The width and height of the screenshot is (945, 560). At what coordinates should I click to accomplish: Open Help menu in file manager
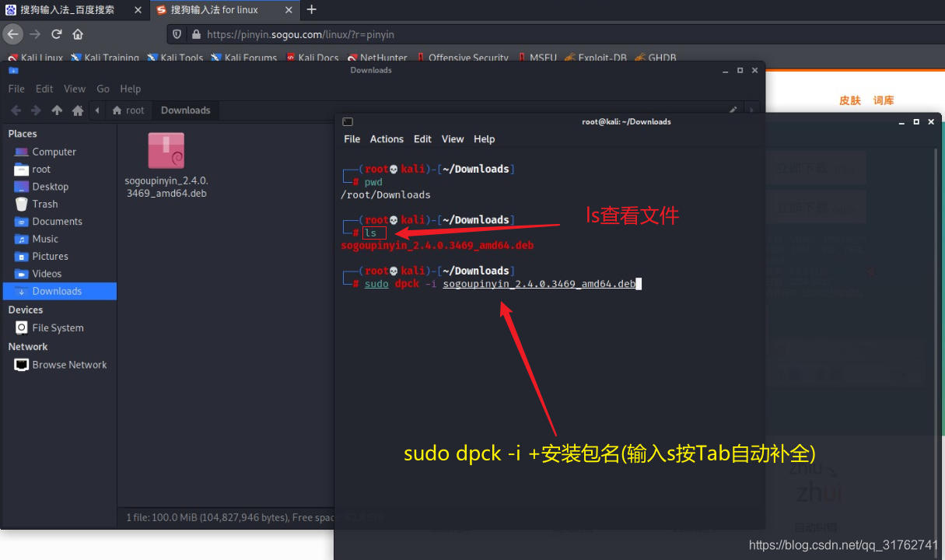(x=131, y=89)
